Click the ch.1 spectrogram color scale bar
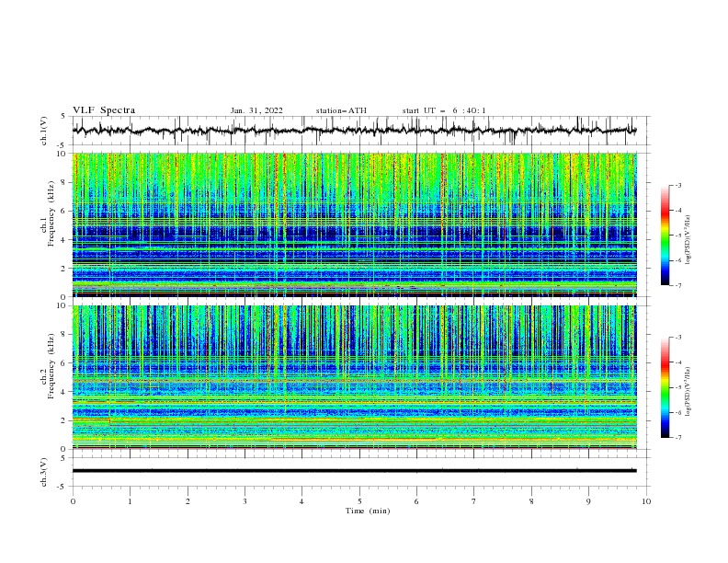Viewport: 728px width, 563px height. point(665,236)
